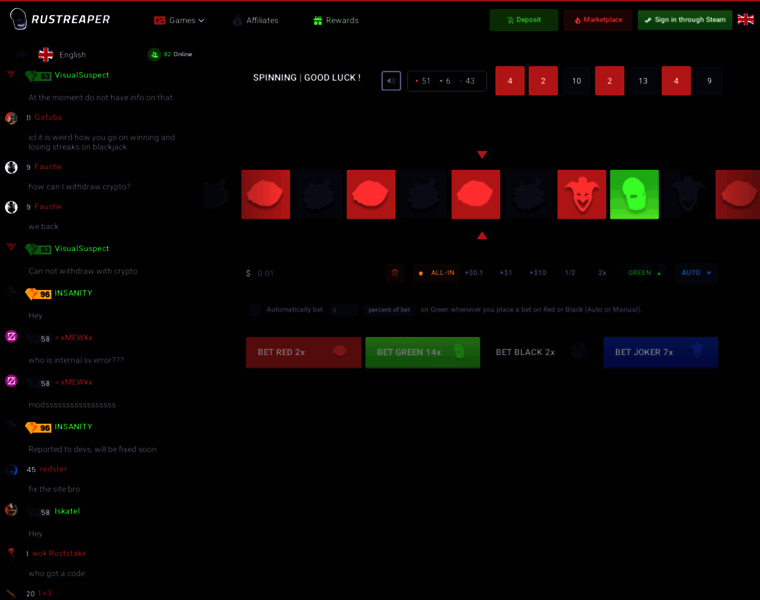Focus the bet amount input field
760x600 pixels.
(x=315, y=273)
